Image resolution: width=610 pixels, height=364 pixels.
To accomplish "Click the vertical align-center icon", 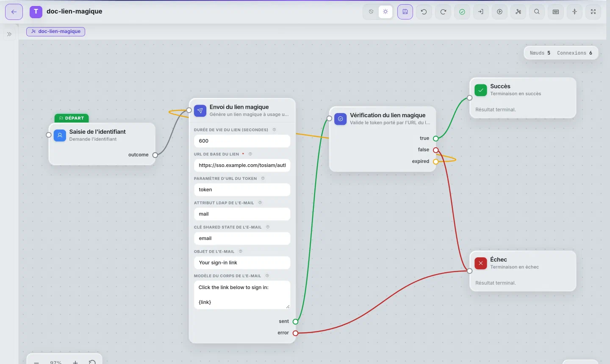I will click(x=575, y=12).
